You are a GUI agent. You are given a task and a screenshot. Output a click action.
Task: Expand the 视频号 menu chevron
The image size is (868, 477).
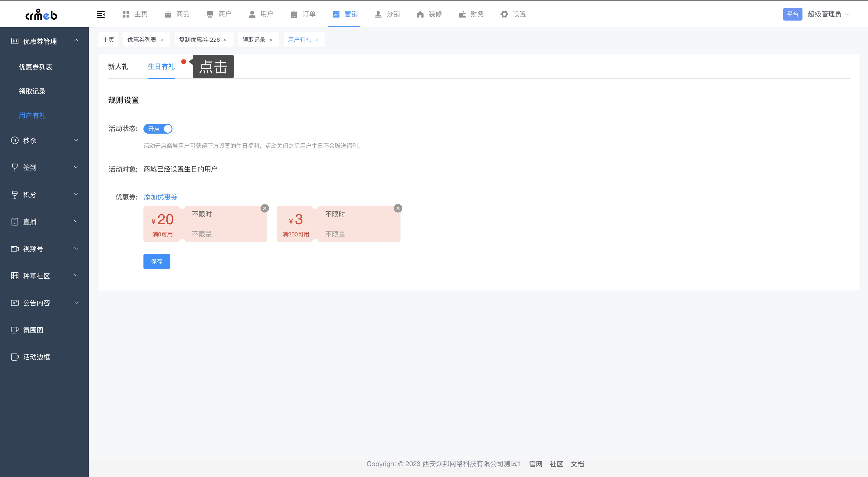coord(76,248)
